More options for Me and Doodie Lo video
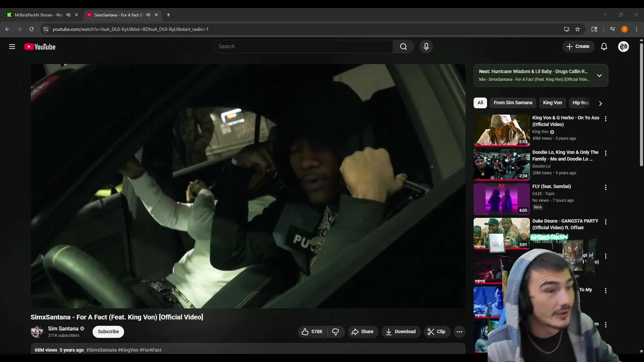Viewport: 644px width, 362px height. click(x=605, y=153)
